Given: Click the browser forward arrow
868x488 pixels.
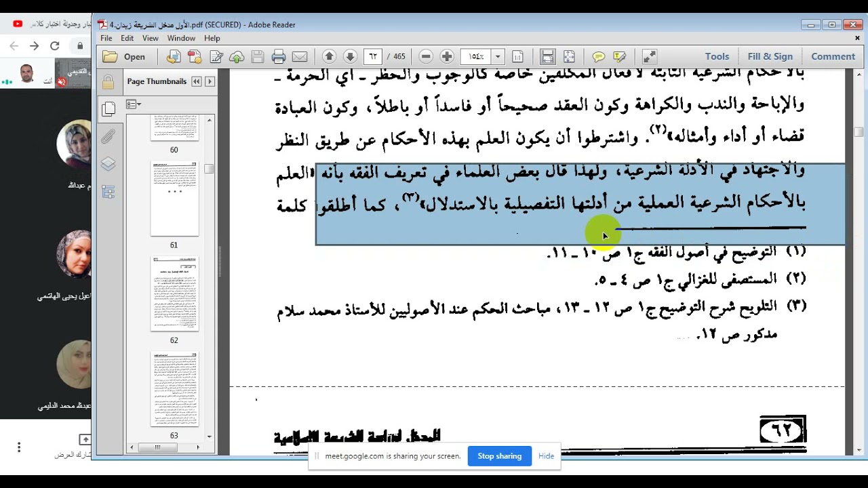Looking at the screenshot, I should (x=35, y=46).
